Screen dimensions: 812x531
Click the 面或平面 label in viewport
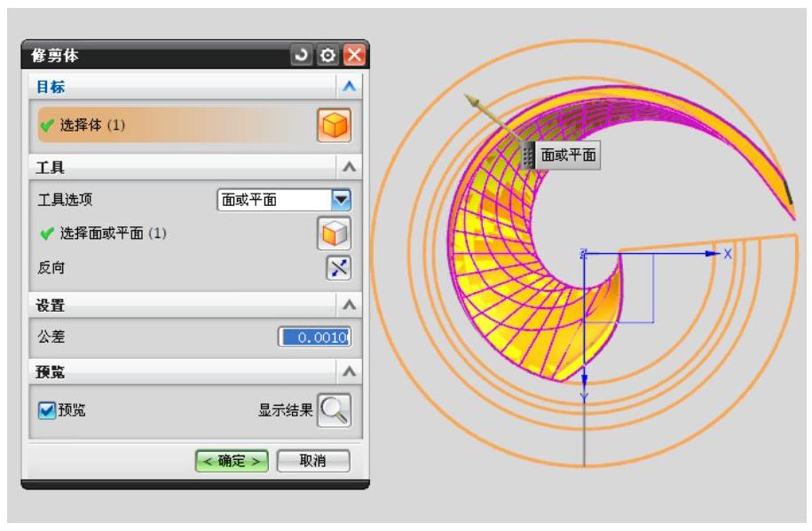click(568, 155)
